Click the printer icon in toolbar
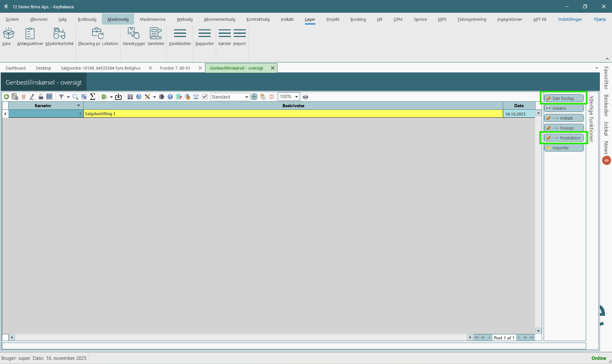This screenshot has height=364, width=612. 306,97
